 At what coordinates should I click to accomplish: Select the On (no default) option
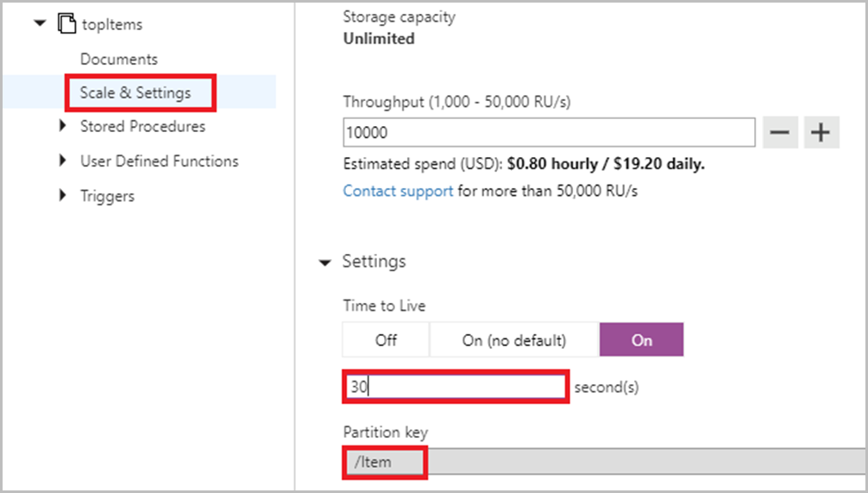tap(513, 340)
